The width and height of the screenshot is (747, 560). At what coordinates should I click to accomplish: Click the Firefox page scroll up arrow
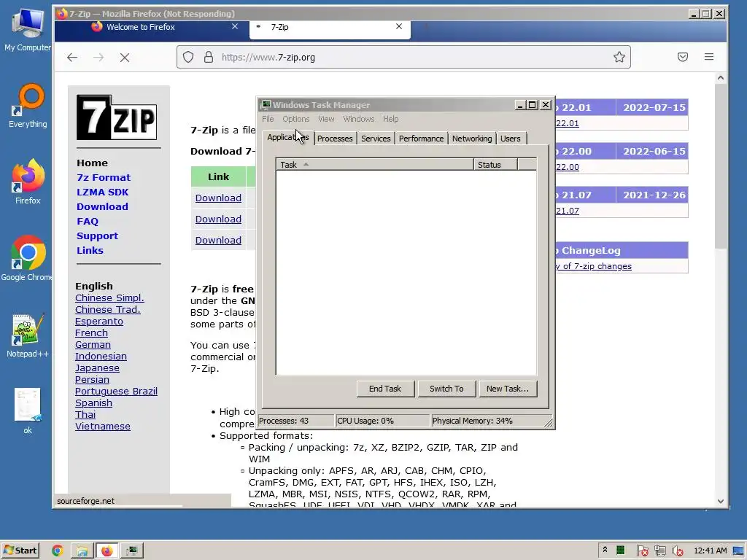(x=720, y=78)
